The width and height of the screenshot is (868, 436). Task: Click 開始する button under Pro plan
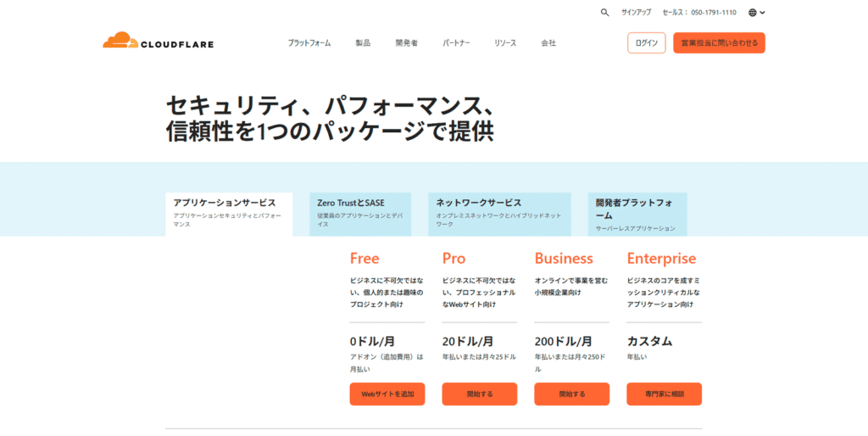point(480,394)
